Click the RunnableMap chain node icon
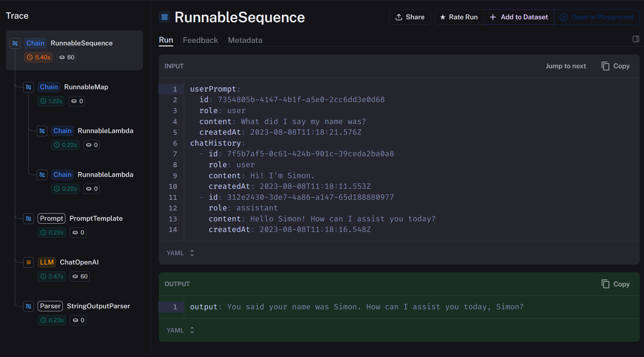The height and width of the screenshot is (357, 644). [x=29, y=87]
